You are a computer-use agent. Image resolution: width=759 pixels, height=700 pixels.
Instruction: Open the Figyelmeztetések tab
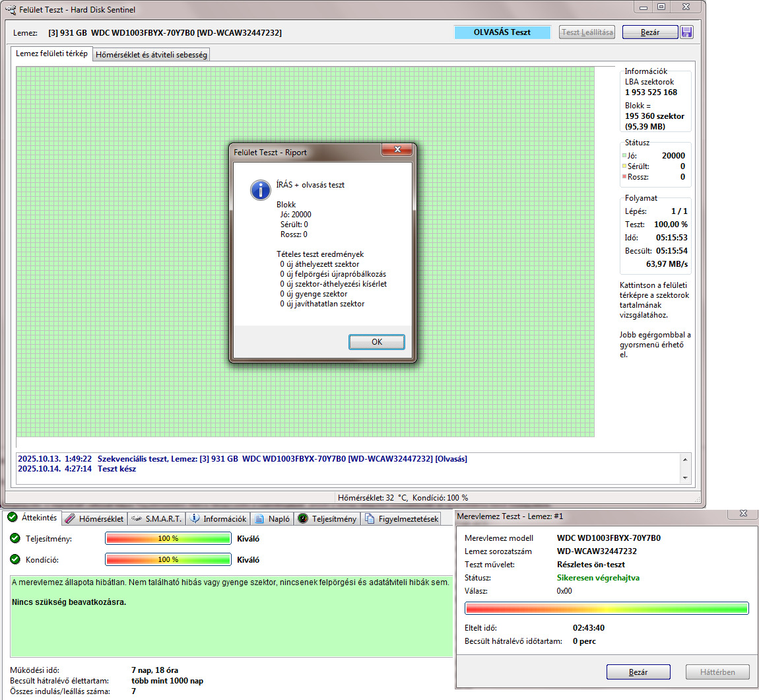coord(401,519)
